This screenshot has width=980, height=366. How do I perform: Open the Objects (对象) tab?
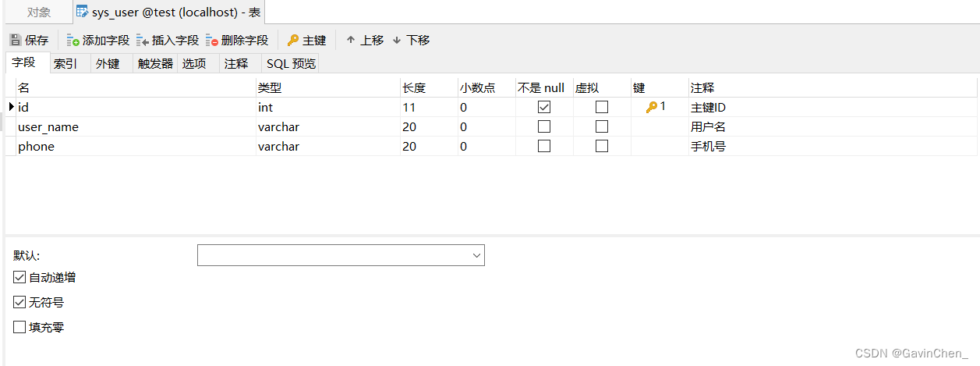[x=39, y=12]
